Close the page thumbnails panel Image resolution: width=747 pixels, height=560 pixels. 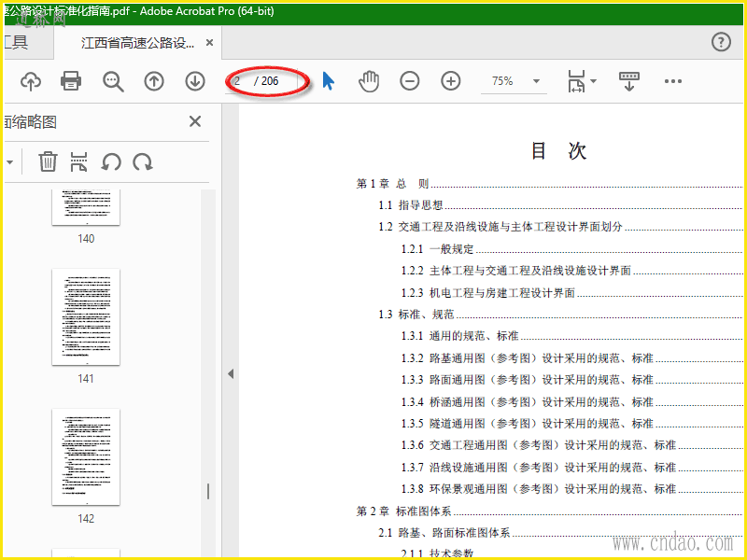(x=195, y=121)
